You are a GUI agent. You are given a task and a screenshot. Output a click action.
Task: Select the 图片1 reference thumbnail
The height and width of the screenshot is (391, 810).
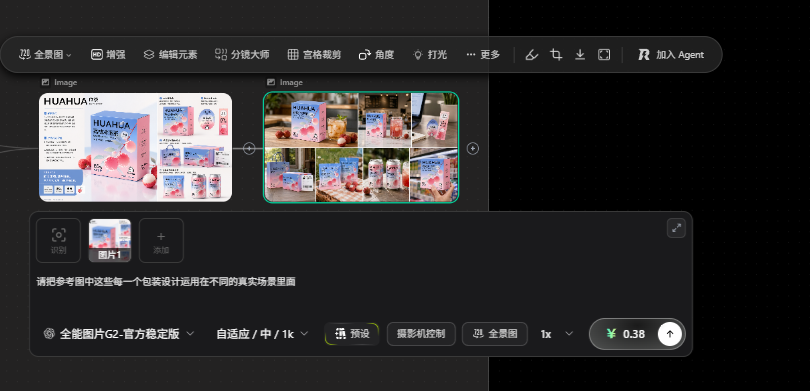point(110,240)
